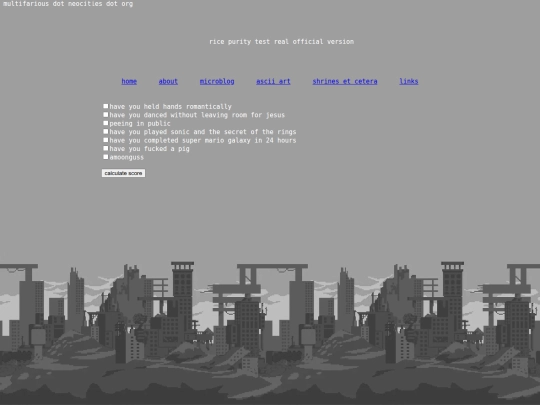Go to the about page link
Image resolution: width=540 pixels, height=405 pixels.
(168, 81)
